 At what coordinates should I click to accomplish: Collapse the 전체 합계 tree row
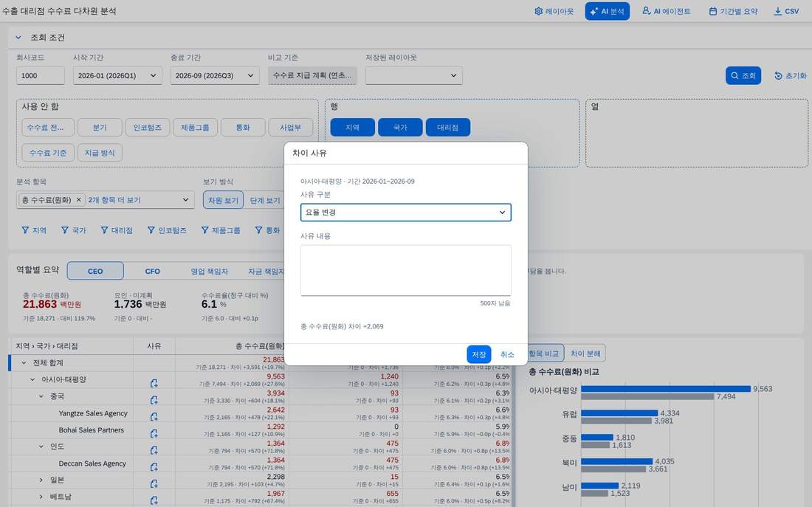pos(24,363)
